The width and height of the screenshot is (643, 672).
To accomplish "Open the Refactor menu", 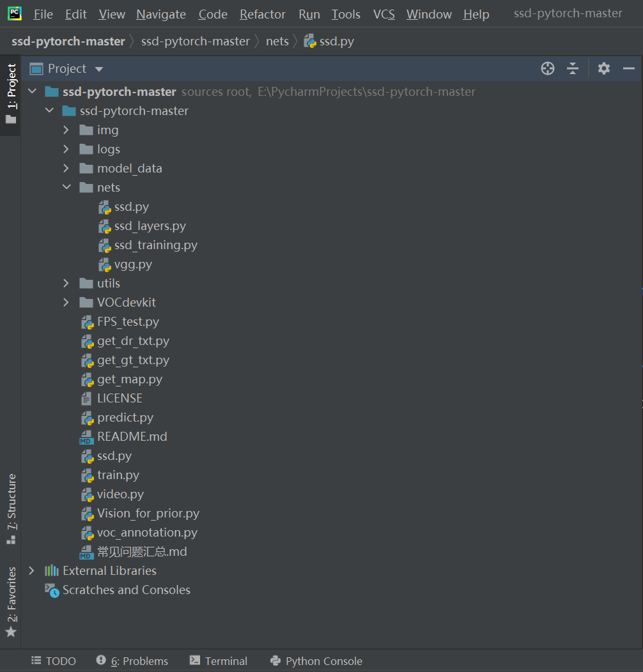I will coord(262,13).
